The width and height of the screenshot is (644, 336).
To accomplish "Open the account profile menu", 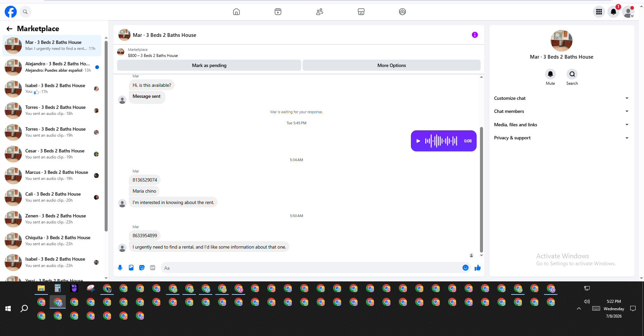I will (x=628, y=12).
